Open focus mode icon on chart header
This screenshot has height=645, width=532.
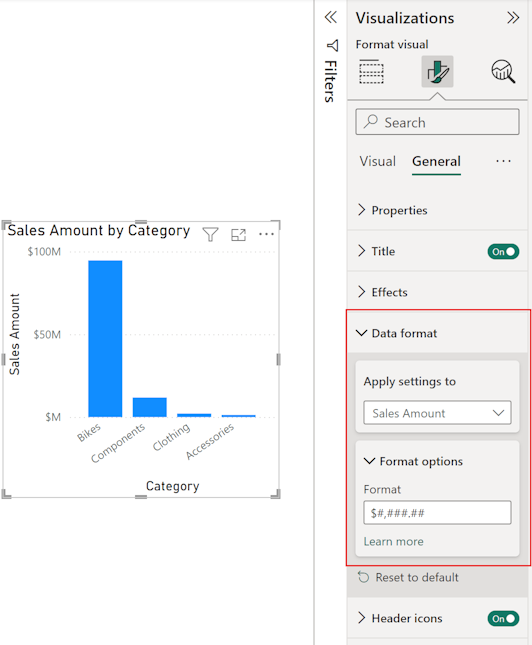point(238,234)
